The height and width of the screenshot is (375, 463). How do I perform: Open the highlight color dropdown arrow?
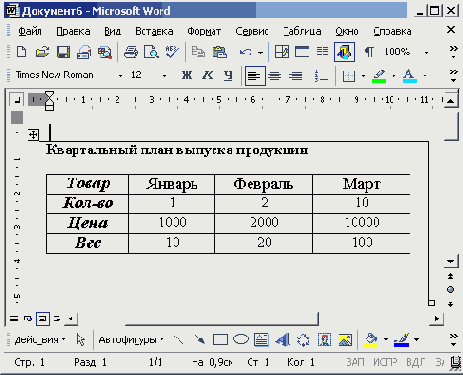pyautogui.click(x=394, y=76)
